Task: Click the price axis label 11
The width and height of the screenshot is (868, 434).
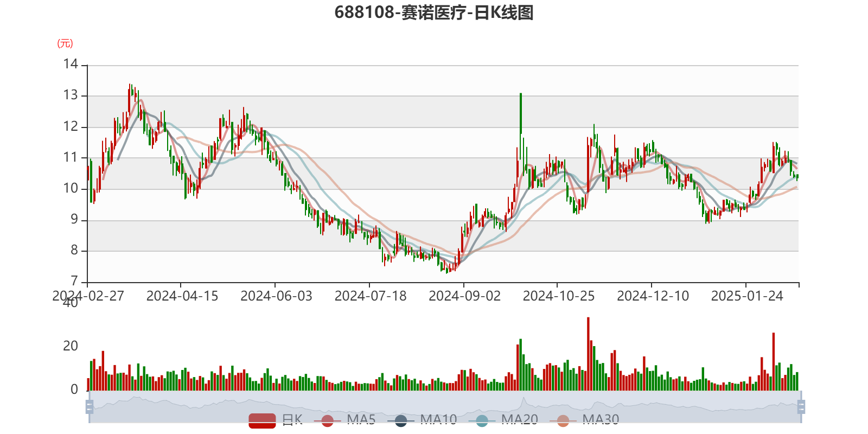Action: (x=71, y=158)
